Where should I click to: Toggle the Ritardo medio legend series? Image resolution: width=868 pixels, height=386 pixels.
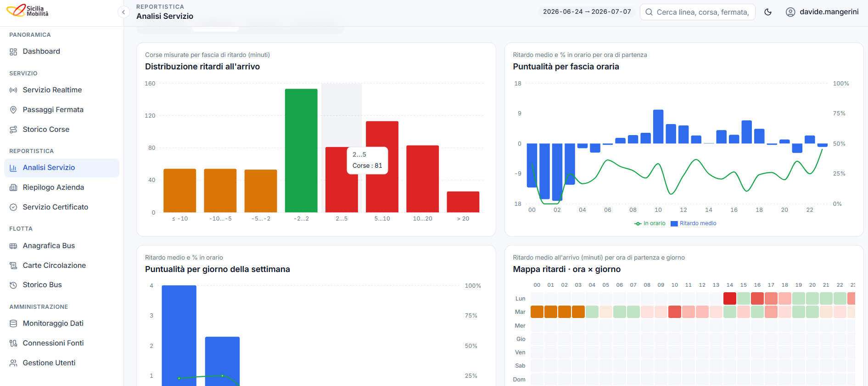click(693, 224)
